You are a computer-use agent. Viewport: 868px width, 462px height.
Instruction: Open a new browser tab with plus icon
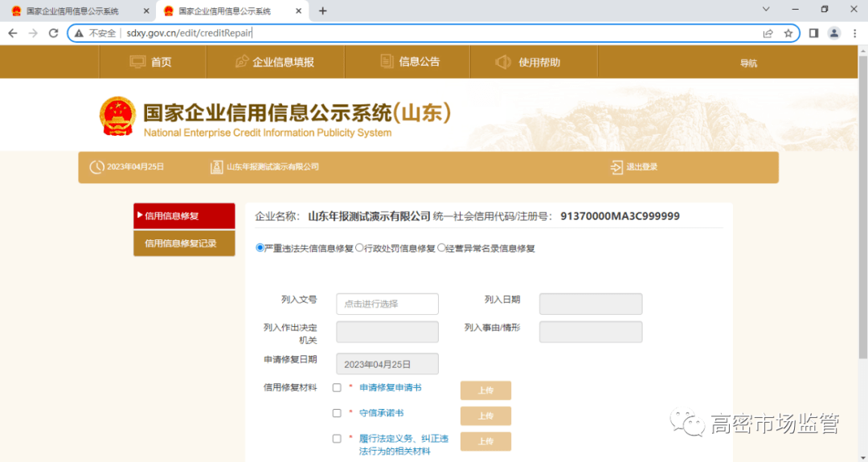click(x=323, y=11)
